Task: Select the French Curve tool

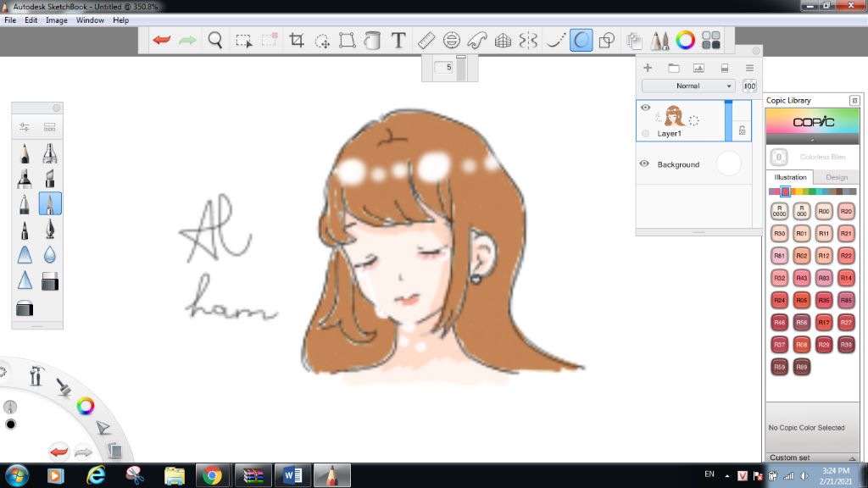Action: coord(477,41)
